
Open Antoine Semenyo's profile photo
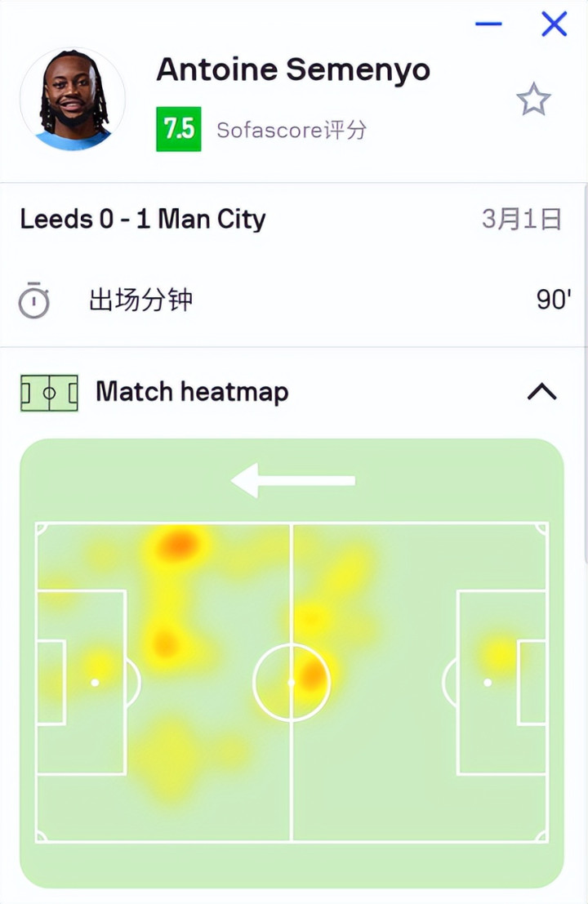pos(72,100)
